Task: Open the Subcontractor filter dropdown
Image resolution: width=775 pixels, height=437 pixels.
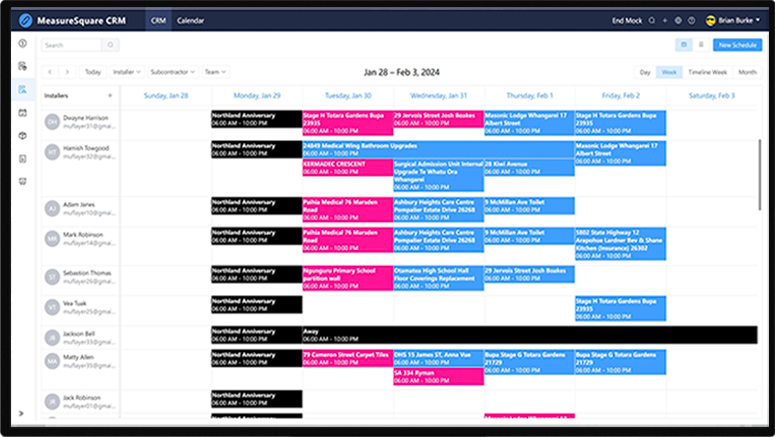Action: (172, 72)
